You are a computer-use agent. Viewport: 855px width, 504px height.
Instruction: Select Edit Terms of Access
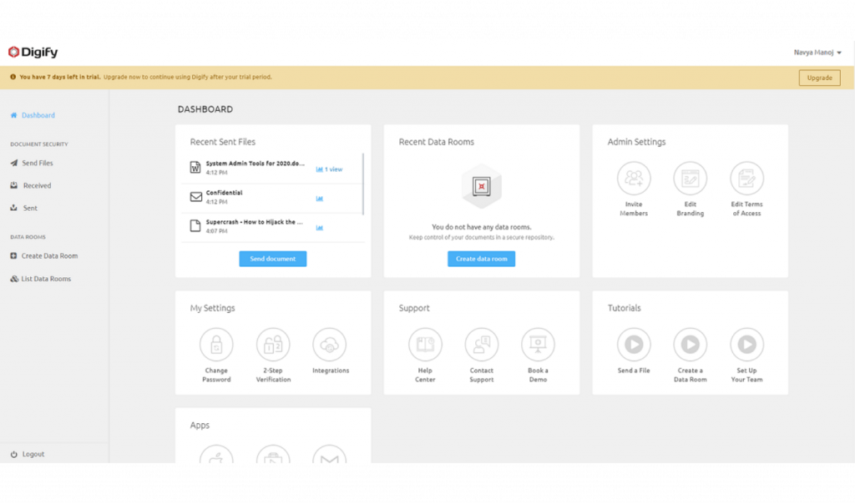click(746, 178)
